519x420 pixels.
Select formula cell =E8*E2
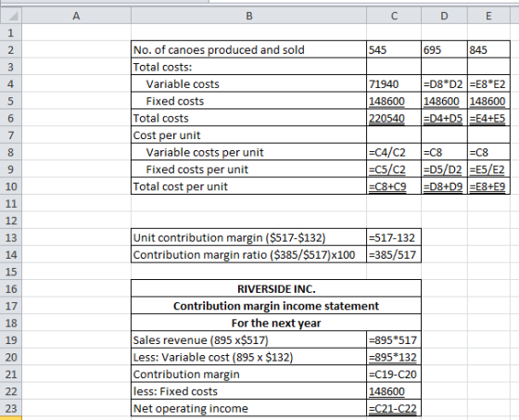pos(488,83)
